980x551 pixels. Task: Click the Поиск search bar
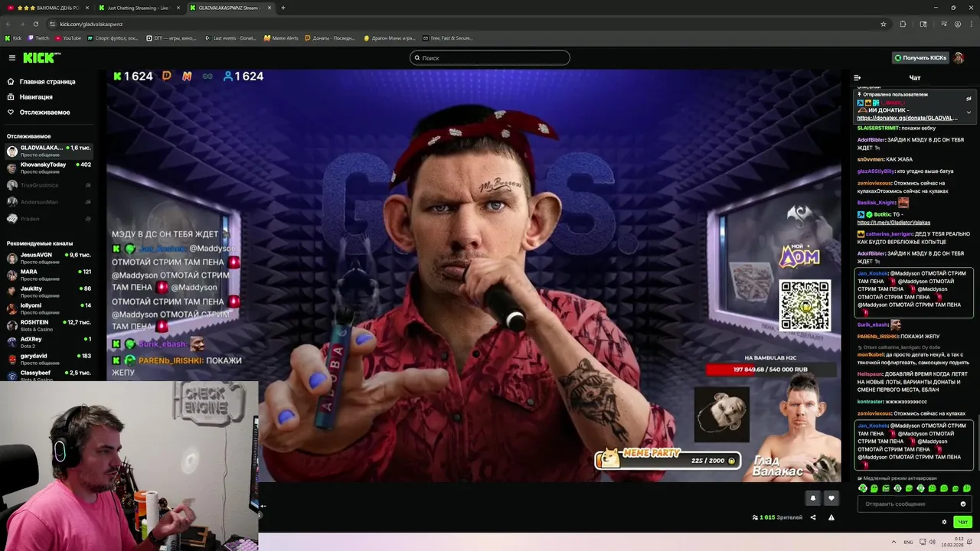(490, 57)
